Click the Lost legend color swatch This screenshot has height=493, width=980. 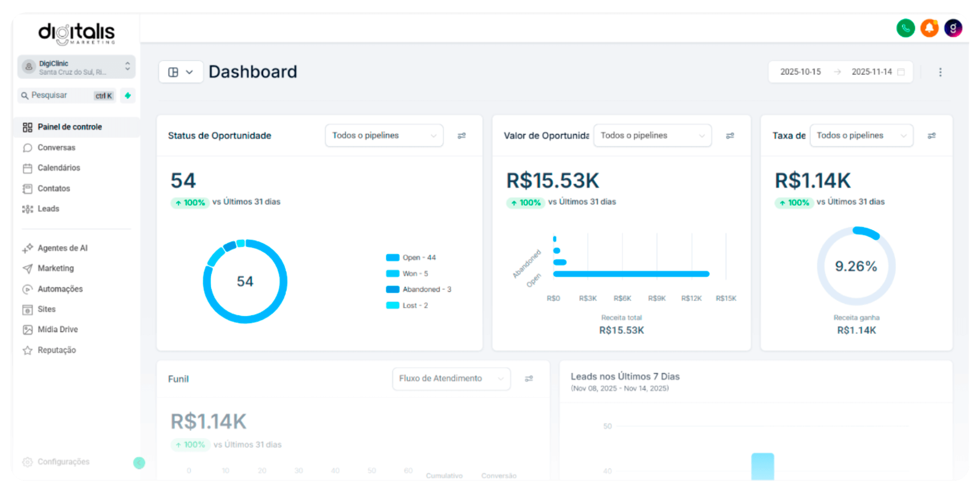coord(392,305)
